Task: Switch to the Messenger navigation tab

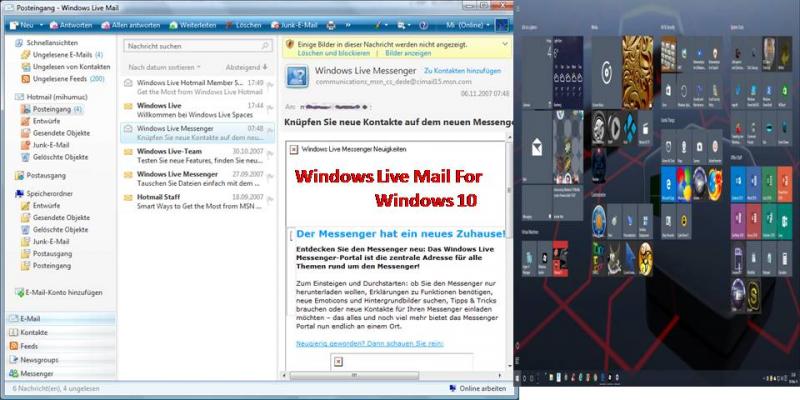Action: (60, 374)
